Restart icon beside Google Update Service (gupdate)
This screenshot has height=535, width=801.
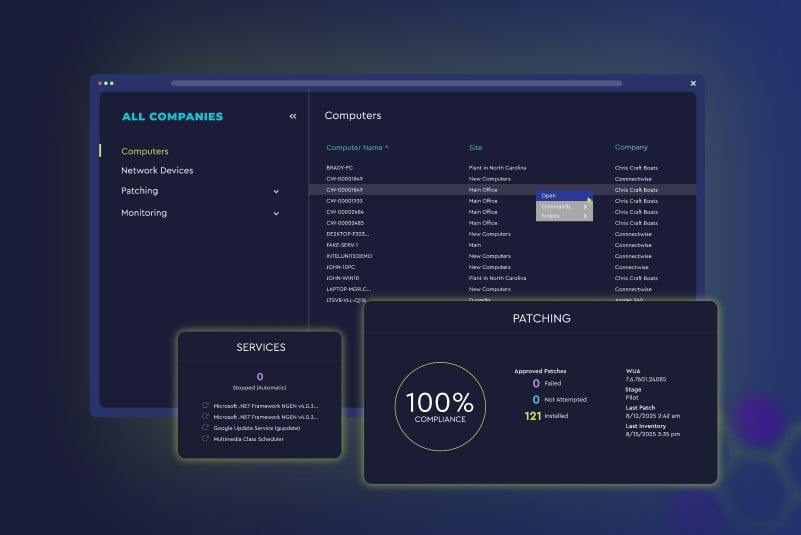(205, 427)
